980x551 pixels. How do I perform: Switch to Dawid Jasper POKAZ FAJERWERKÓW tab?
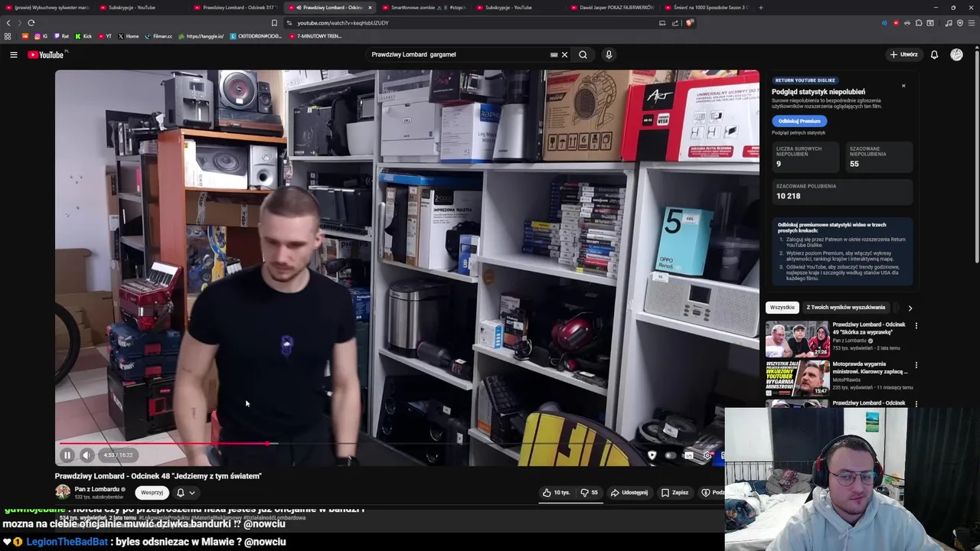[x=612, y=8]
